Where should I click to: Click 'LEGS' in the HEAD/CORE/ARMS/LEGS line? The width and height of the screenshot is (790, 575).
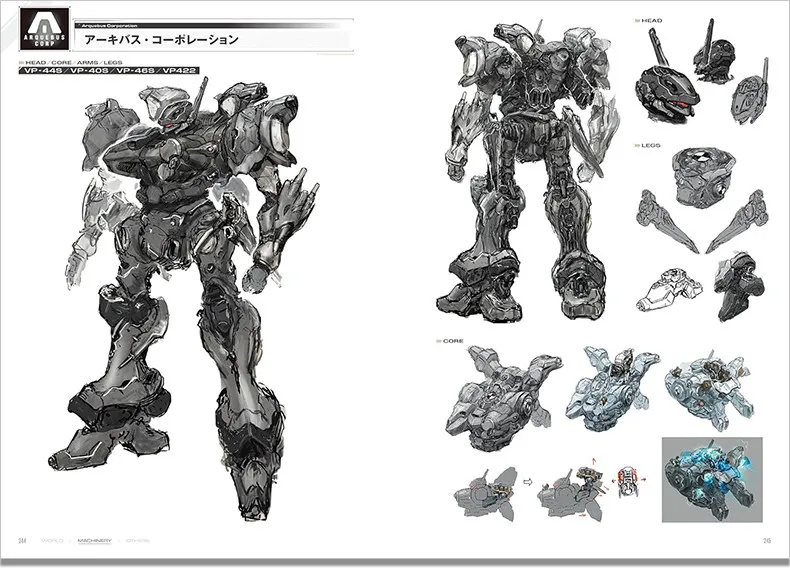coord(113,62)
